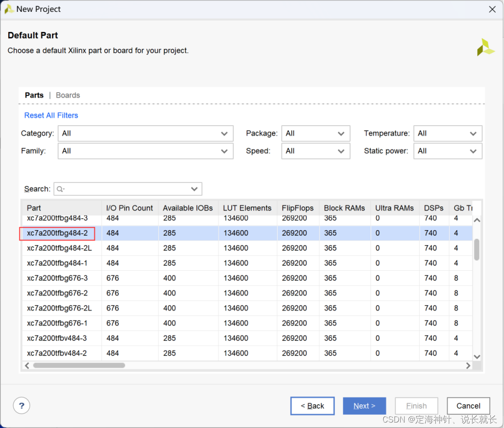This screenshot has height=428, width=504.
Task: Click the Next button
Action: (x=365, y=406)
